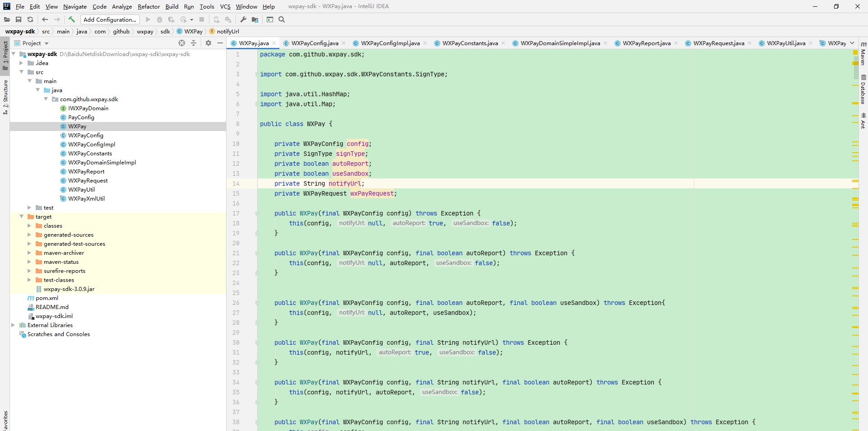Select README.md in project tree
This screenshot has width=868, height=431.
tap(52, 307)
